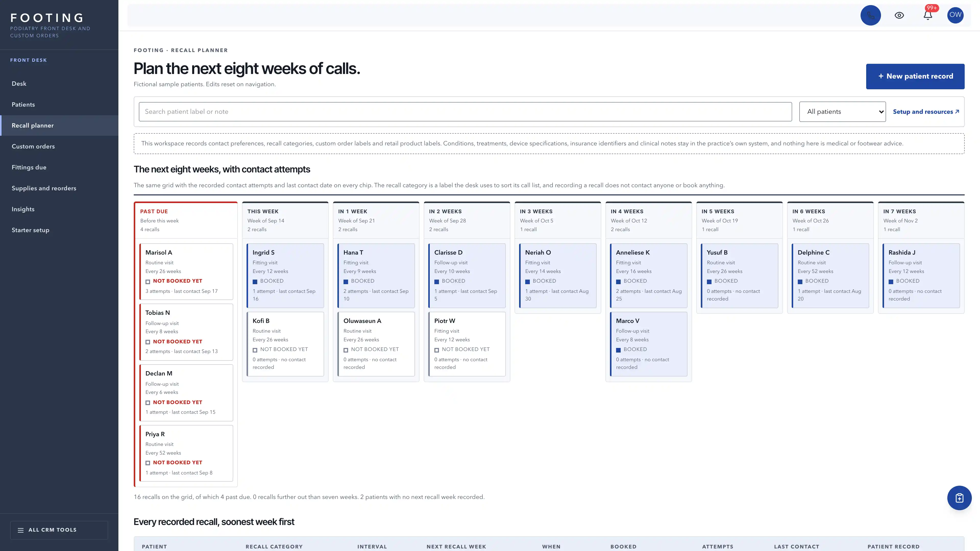Click the floating clipboard plus button

(x=959, y=498)
